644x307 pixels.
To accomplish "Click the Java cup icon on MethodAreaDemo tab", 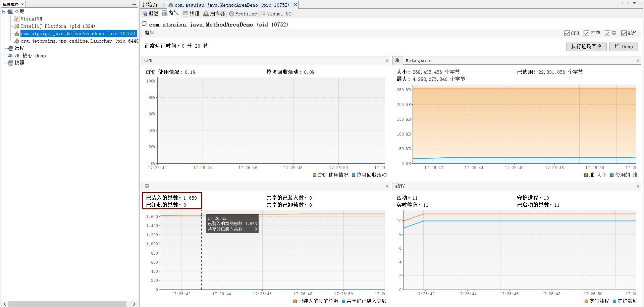I will click(171, 5).
